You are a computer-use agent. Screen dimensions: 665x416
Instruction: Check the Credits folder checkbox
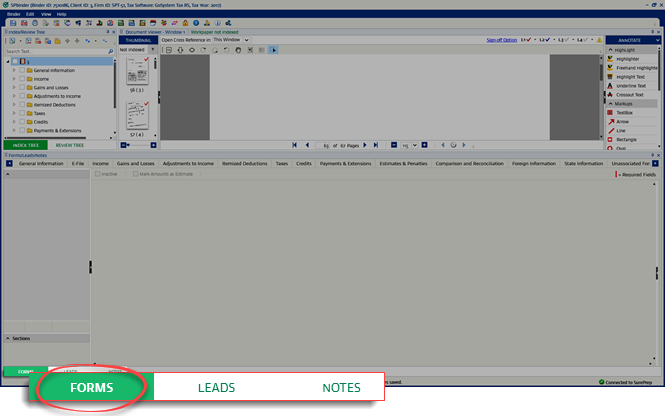(22, 122)
